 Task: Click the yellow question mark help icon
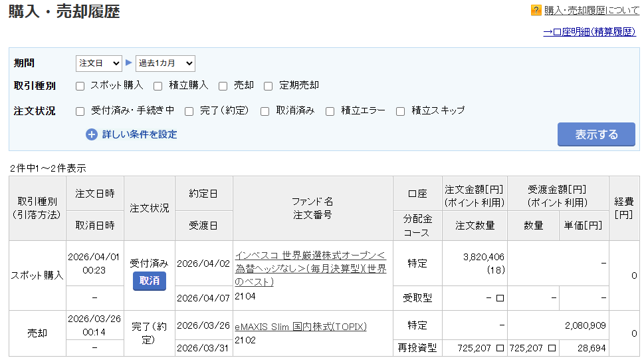click(536, 11)
